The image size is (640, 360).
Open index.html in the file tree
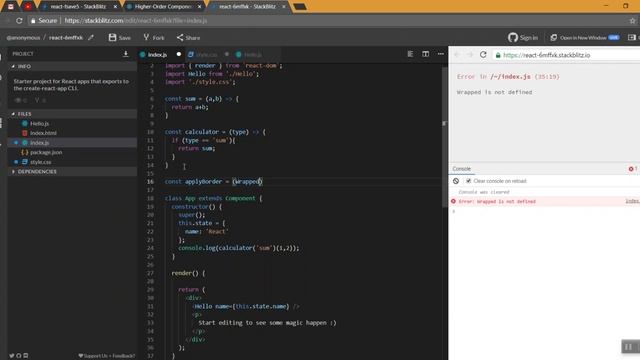43,133
